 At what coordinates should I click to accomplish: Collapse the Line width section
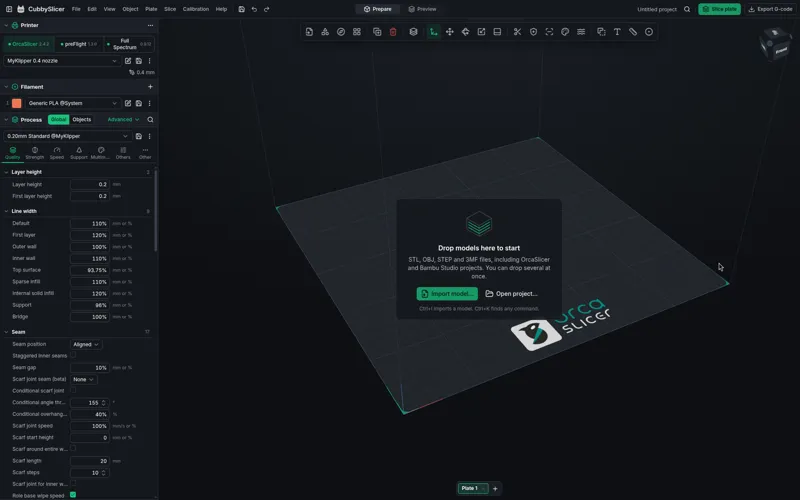tap(7, 211)
